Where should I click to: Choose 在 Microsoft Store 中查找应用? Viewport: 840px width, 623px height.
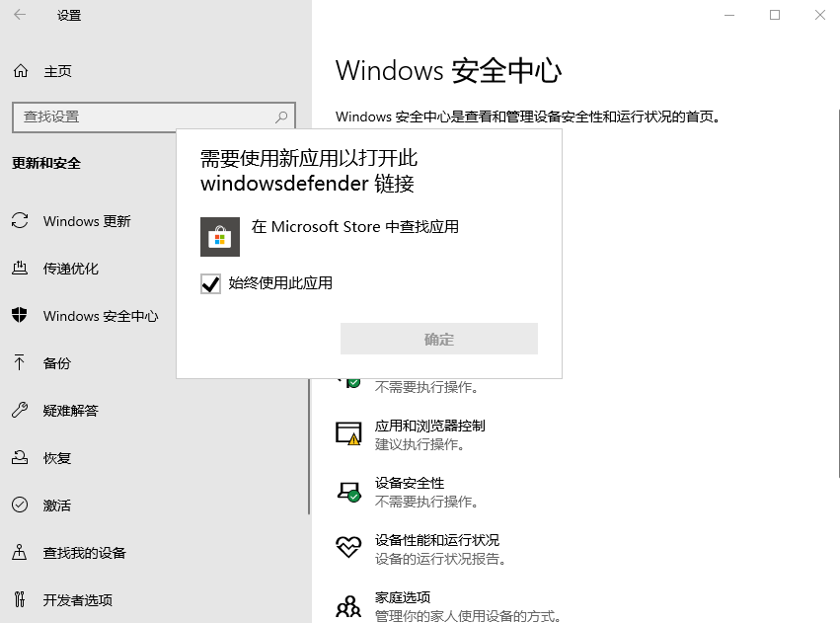coord(354,227)
